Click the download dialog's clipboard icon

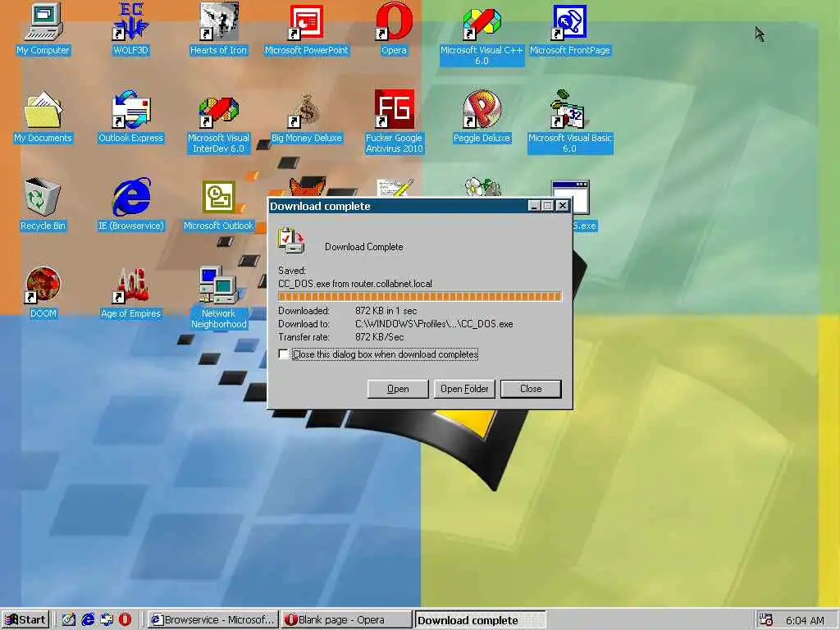click(291, 240)
